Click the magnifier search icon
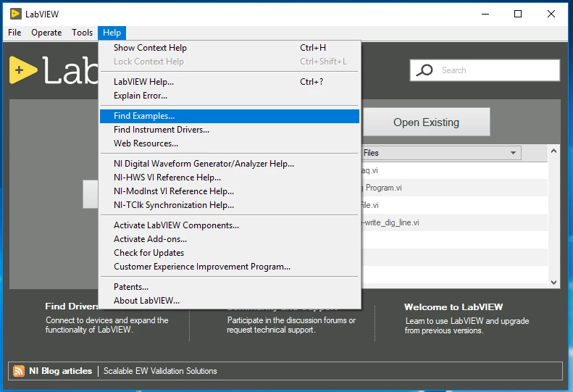 [424, 70]
